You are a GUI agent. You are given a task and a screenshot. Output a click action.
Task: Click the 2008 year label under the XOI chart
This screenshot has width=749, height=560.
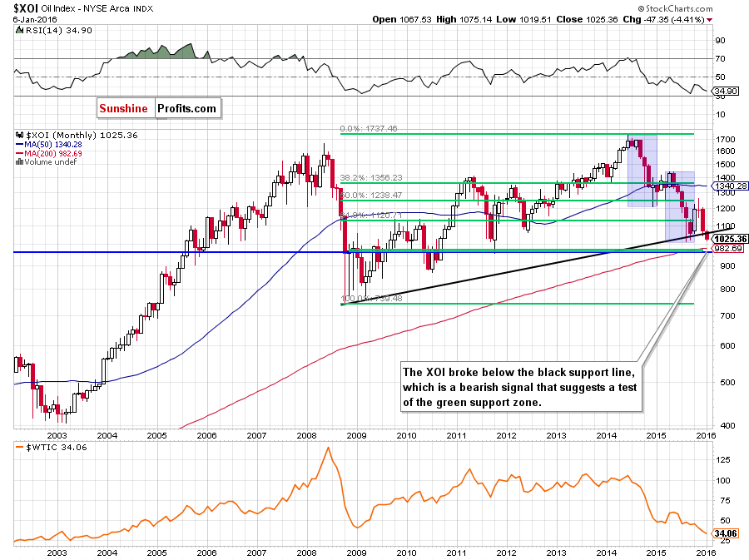point(306,435)
